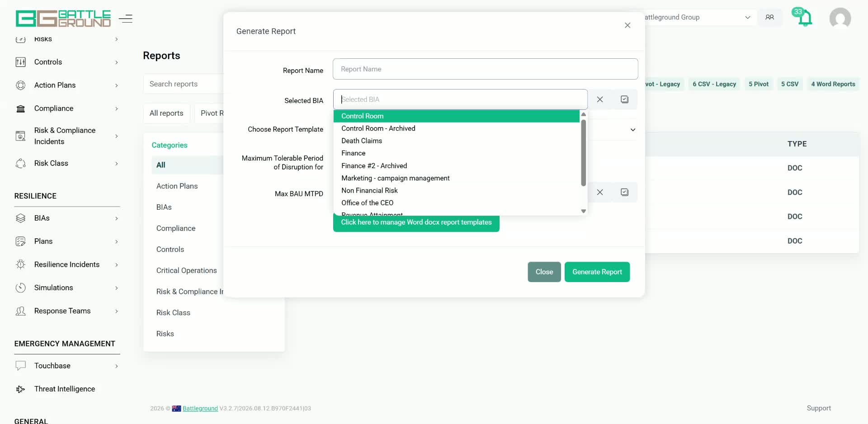868x424 pixels.
Task: Focus the Selected BIA input field
Action: 460,99
